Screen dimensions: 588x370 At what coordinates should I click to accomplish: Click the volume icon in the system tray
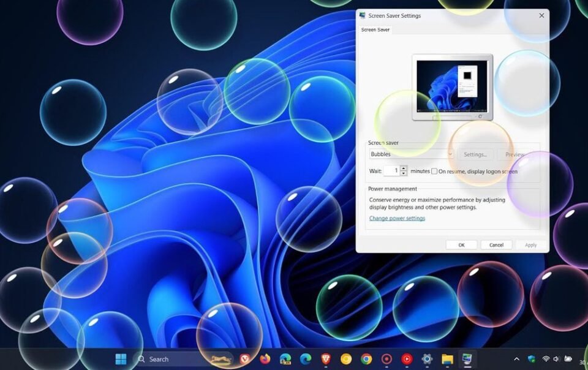click(556, 359)
